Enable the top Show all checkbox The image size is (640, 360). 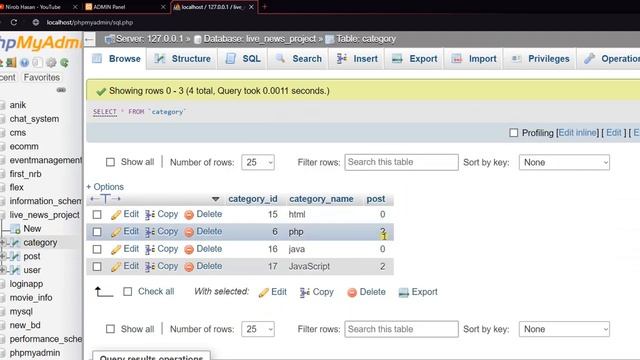110,162
